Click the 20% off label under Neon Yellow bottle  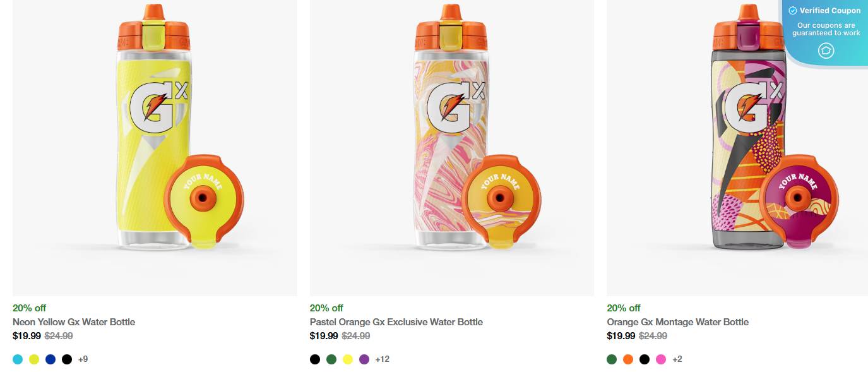click(x=29, y=308)
